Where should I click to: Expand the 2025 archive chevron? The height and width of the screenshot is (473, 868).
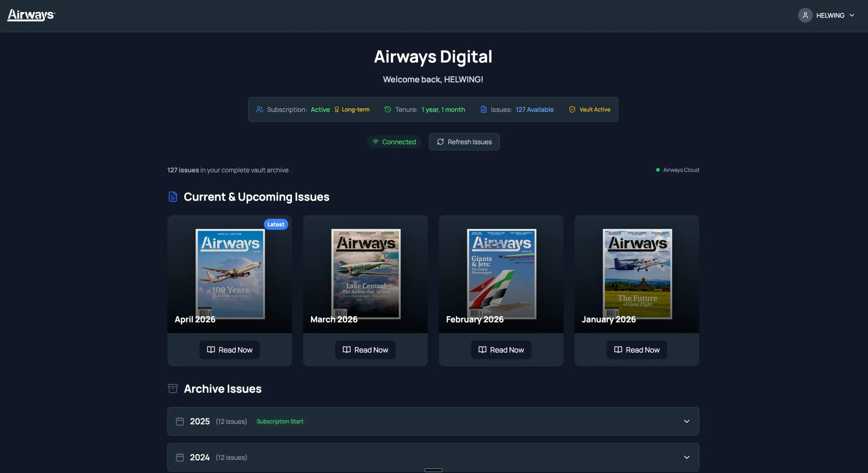pyautogui.click(x=687, y=421)
